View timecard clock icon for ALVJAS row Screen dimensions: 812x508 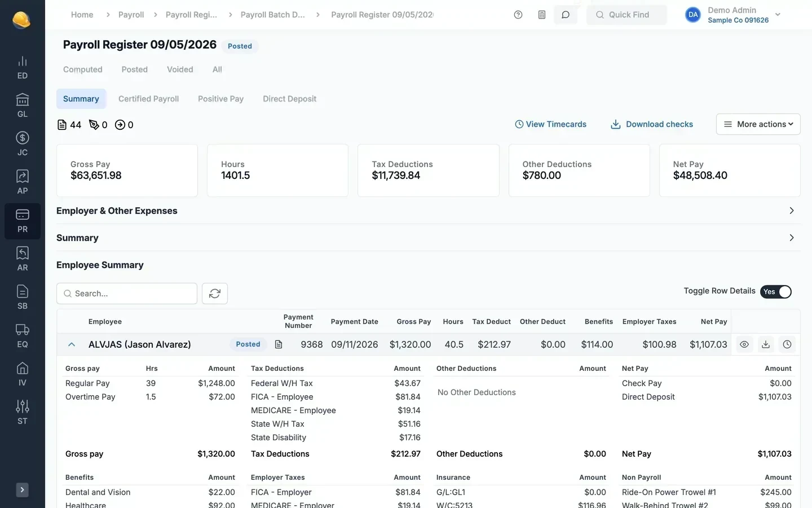pyautogui.click(x=787, y=344)
